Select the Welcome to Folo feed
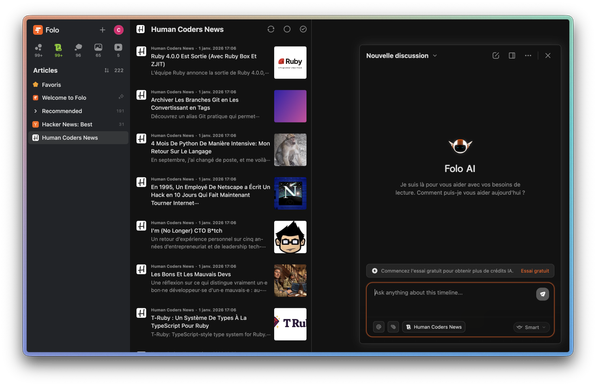The image size is (596, 386). coord(78,98)
